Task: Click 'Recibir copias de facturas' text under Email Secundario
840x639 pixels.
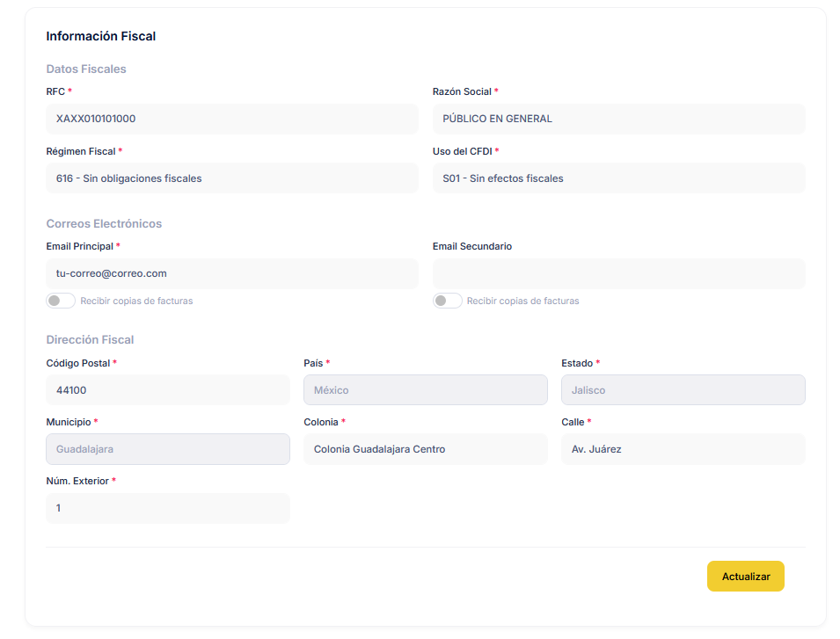Action: pyautogui.click(x=522, y=301)
